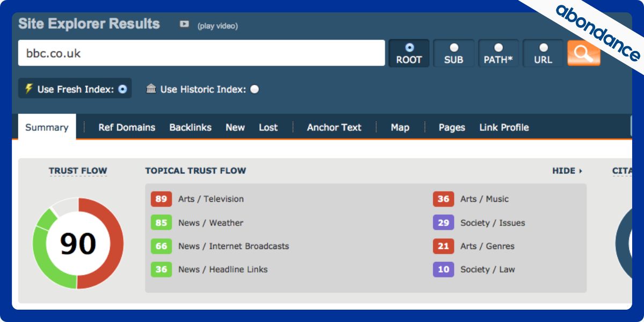The height and width of the screenshot is (322, 644).
Task: Open the New tab
Action: [x=235, y=127]
